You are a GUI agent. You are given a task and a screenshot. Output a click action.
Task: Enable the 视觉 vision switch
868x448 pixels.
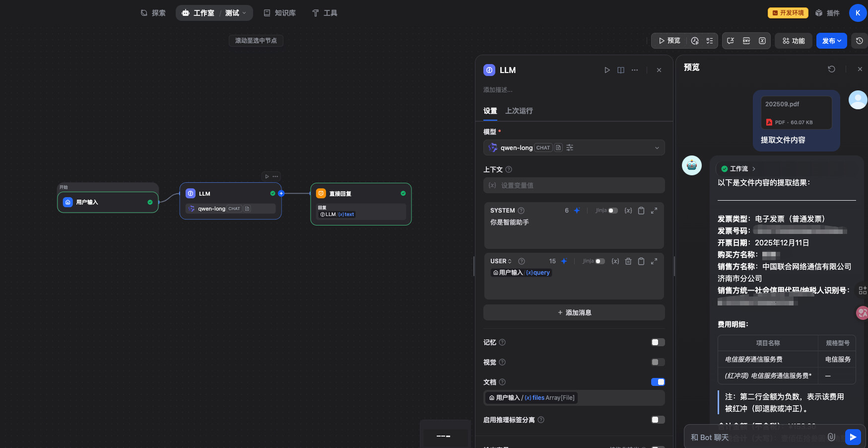(x=658, y=362)
